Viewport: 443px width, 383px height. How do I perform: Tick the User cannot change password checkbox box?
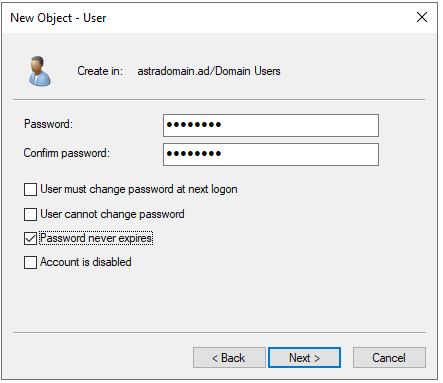30,214
